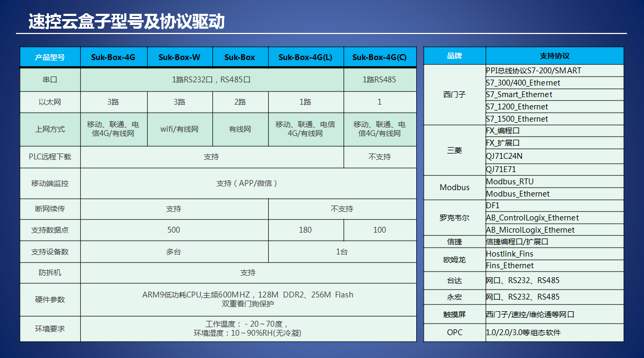
Task: Click the Hostlink_Fins protocol entry
Action: (x=510, y=254)
